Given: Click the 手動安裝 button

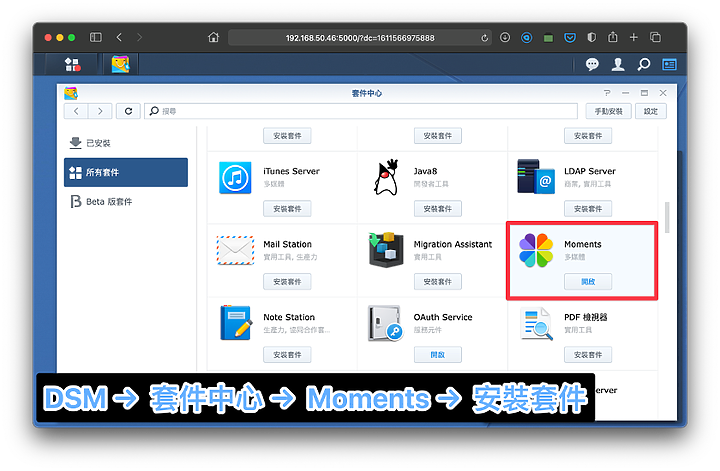Looking at the screenshot, I should tap(608, 111).
